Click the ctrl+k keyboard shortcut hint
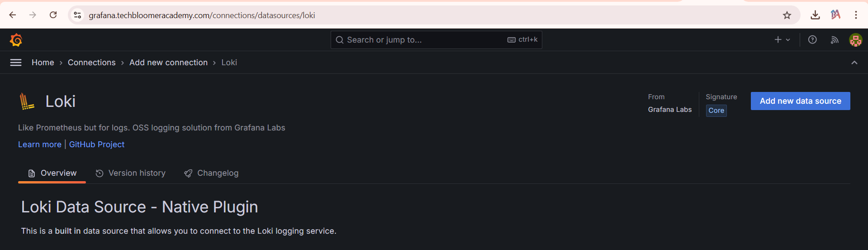 tap(522, 40)
